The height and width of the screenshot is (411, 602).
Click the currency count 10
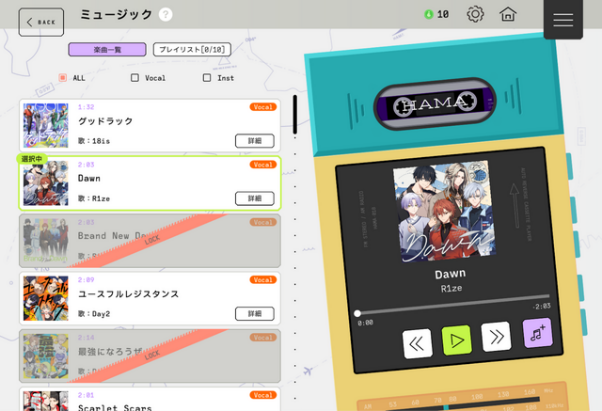[x=443, y=15]
